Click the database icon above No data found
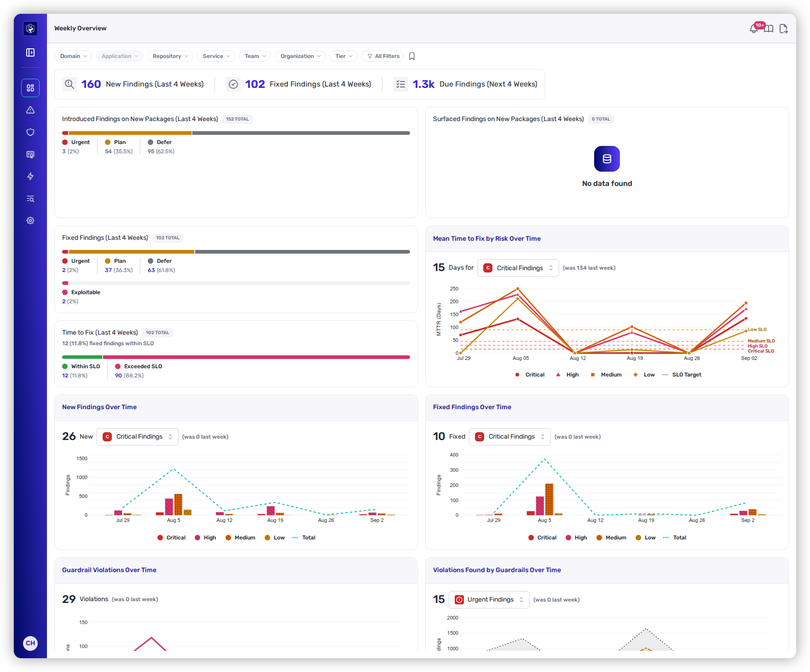Screen dimensions: 810x672 (607, 159)
